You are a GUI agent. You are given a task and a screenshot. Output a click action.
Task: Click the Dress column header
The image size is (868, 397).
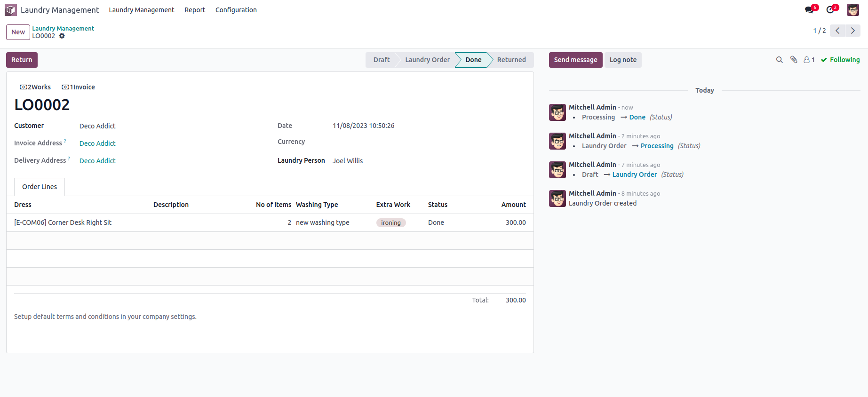(x=23, y=205)
